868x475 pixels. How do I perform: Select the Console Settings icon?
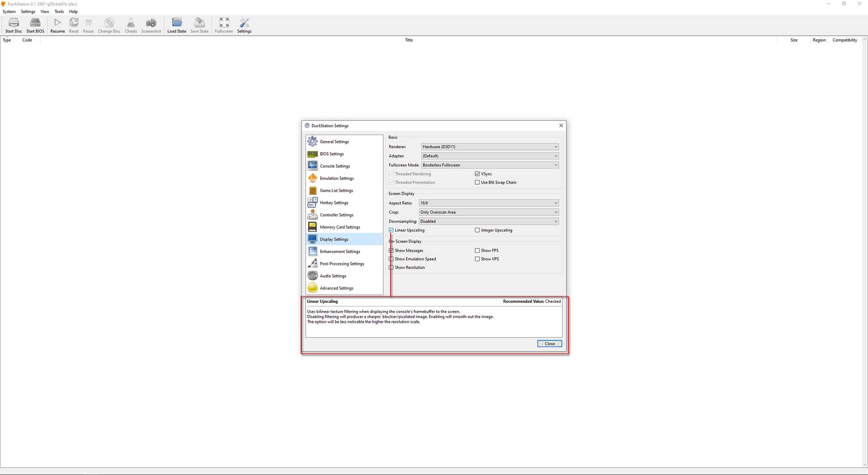312,166
